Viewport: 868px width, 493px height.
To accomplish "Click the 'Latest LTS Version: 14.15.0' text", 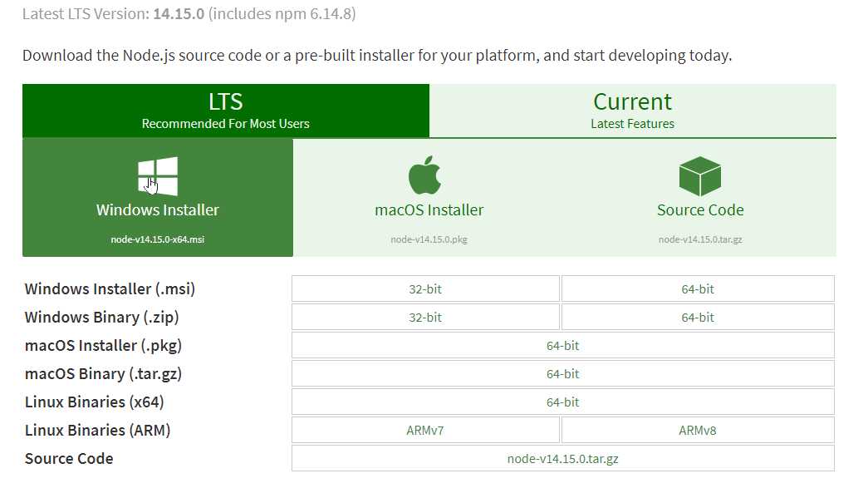I will [x=114, y=14].
